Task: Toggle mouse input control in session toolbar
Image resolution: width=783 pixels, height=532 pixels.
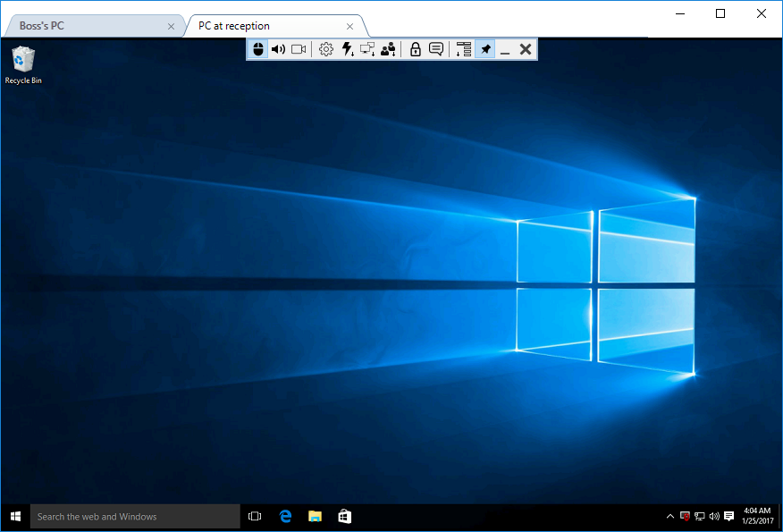Action: coord(258,49)
